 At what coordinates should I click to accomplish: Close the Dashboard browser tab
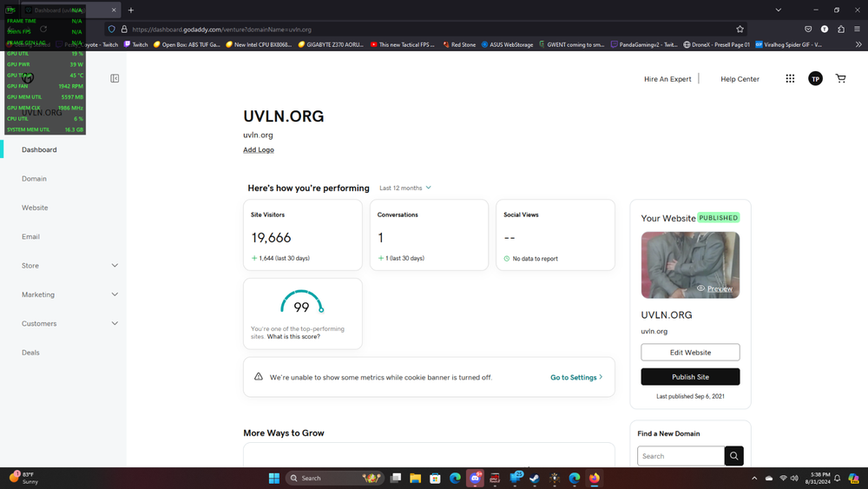click(x=114, y=10)
